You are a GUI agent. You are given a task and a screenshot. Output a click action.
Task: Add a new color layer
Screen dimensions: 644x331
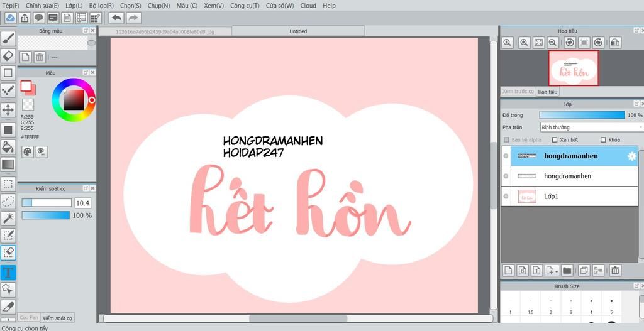pyautogui.click(x=508, y=270)
